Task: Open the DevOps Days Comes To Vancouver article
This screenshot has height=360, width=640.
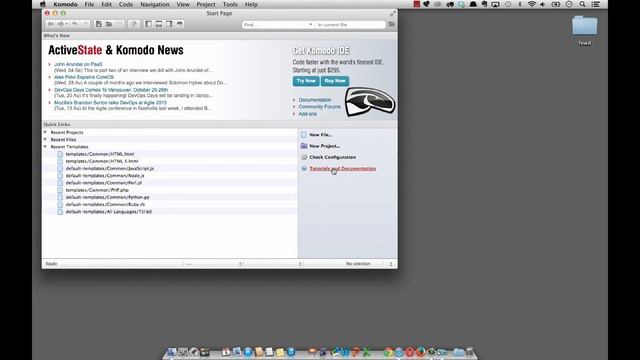Action: point(111,90)
